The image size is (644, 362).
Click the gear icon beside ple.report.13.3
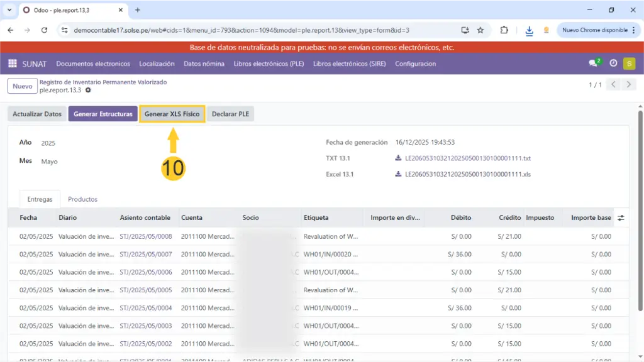tap(88, 90)
